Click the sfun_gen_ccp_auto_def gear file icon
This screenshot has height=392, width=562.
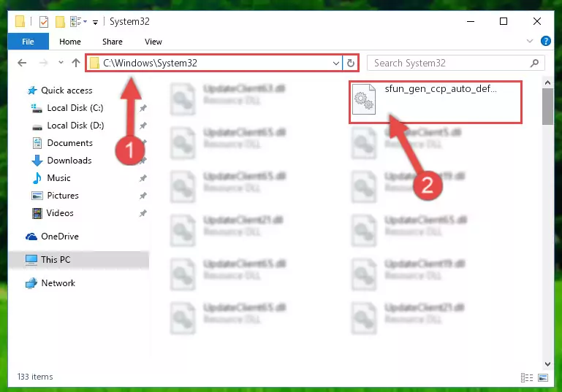(x=363, y=99)
